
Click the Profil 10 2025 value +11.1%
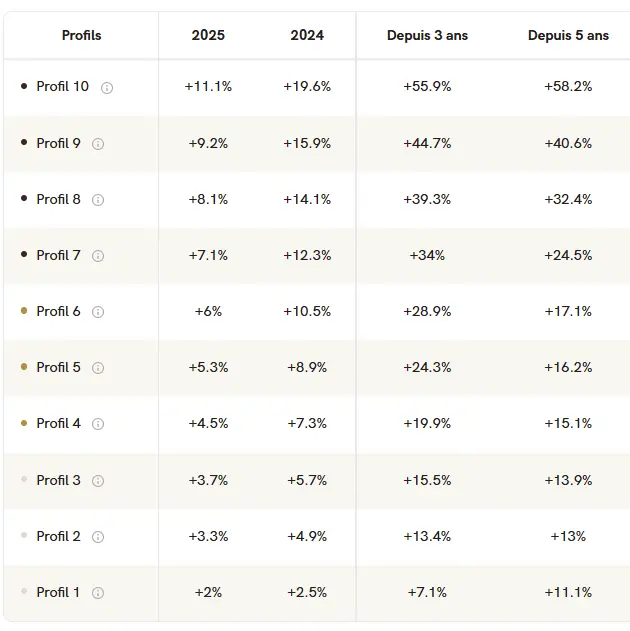pos(208,86)
